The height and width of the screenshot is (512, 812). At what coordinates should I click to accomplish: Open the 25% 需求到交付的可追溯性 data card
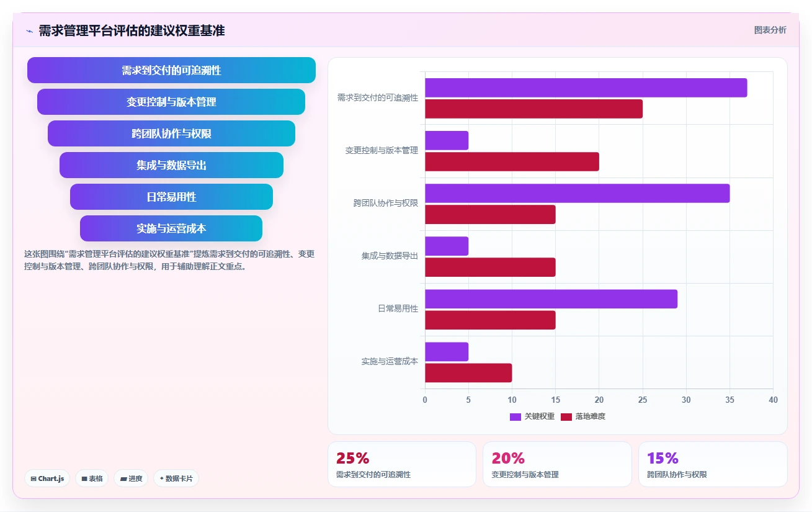[x=402, y=464]
